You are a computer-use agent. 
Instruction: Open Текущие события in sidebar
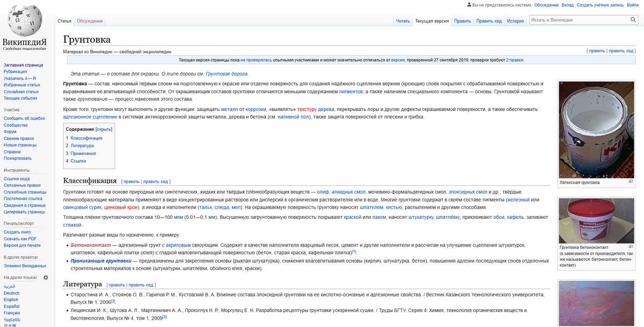coord(20,98)
